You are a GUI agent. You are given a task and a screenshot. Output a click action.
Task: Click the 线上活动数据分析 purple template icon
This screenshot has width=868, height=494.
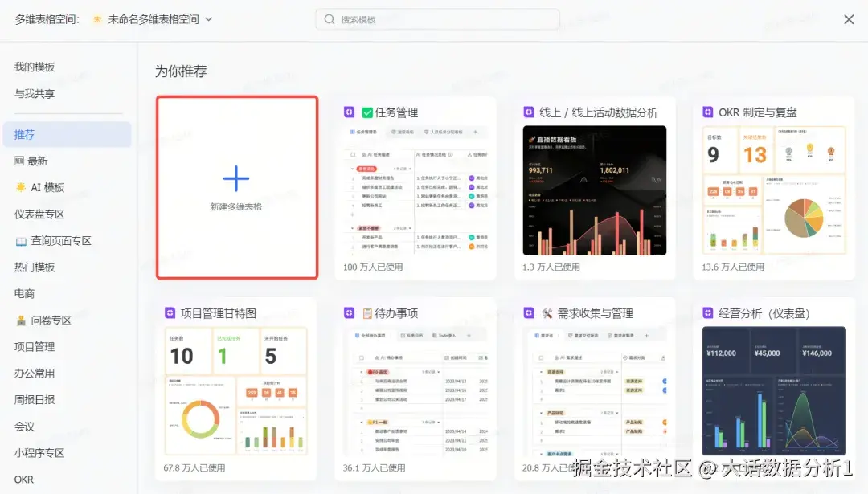[x=528, y=112]
